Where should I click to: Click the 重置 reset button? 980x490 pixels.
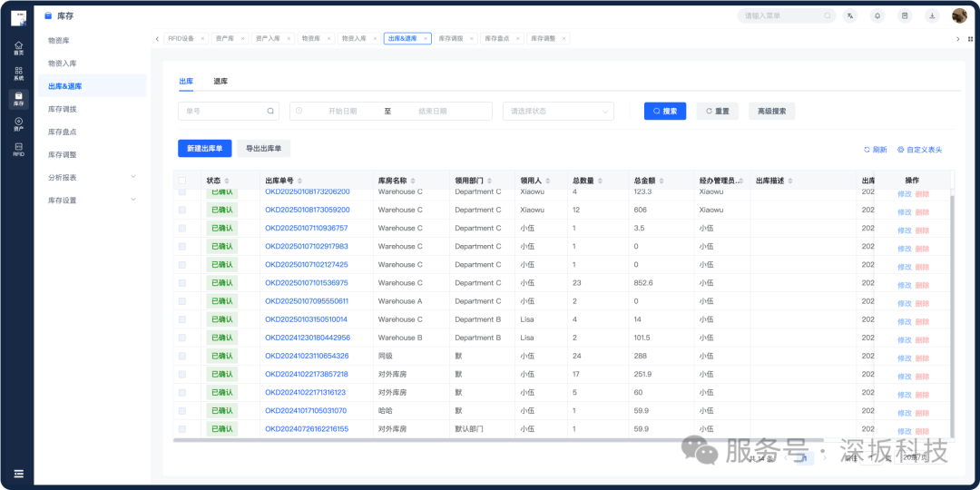[718, 112]
